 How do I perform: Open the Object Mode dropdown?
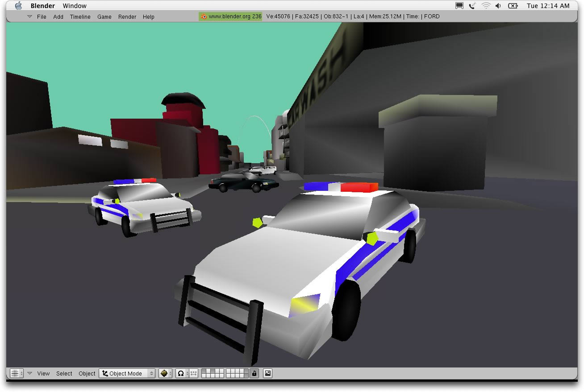point(127,373)
